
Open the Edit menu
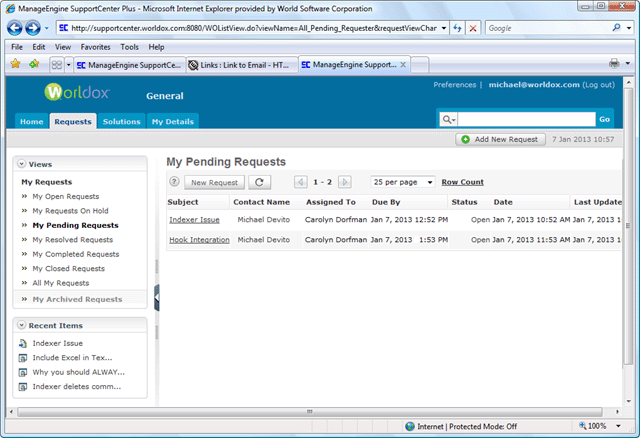tap(39, 47)
